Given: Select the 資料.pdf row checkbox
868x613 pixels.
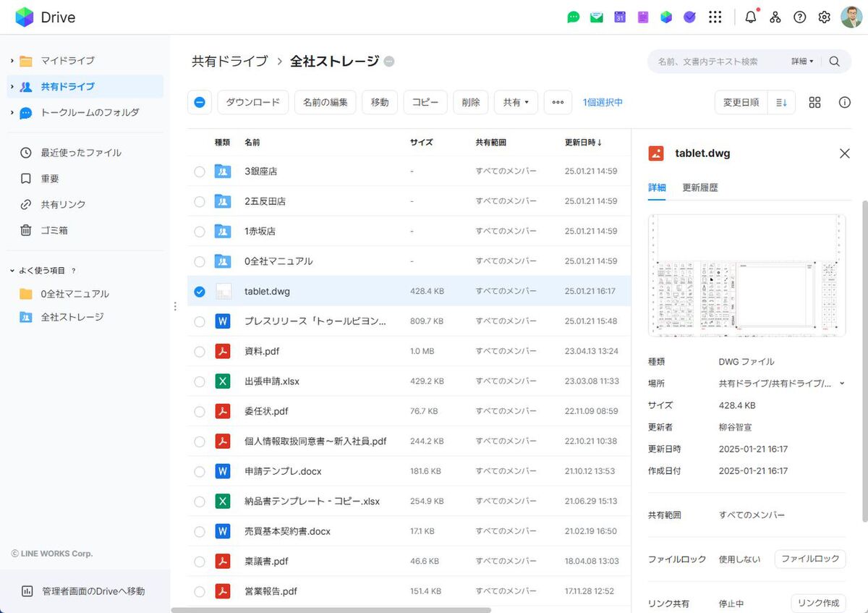Looking at the screenshot, I should (200, 352).
